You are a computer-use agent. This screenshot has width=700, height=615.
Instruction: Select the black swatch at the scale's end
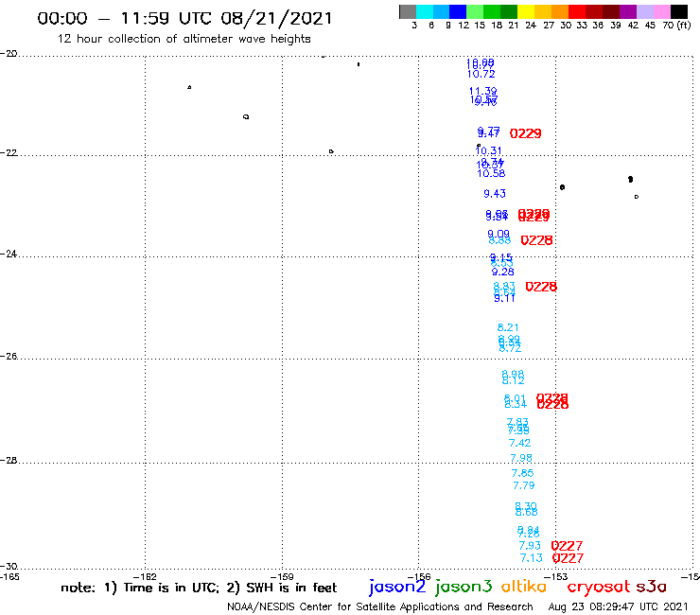pos(679,11)
